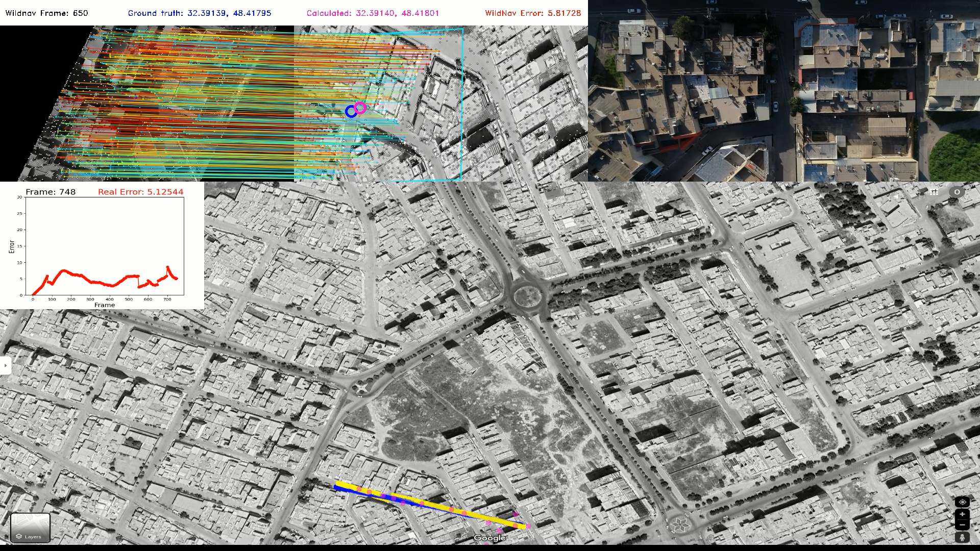The image size is (980, 551).
Task: Click the Calculated coordinates text
Action: pos(373,13)
